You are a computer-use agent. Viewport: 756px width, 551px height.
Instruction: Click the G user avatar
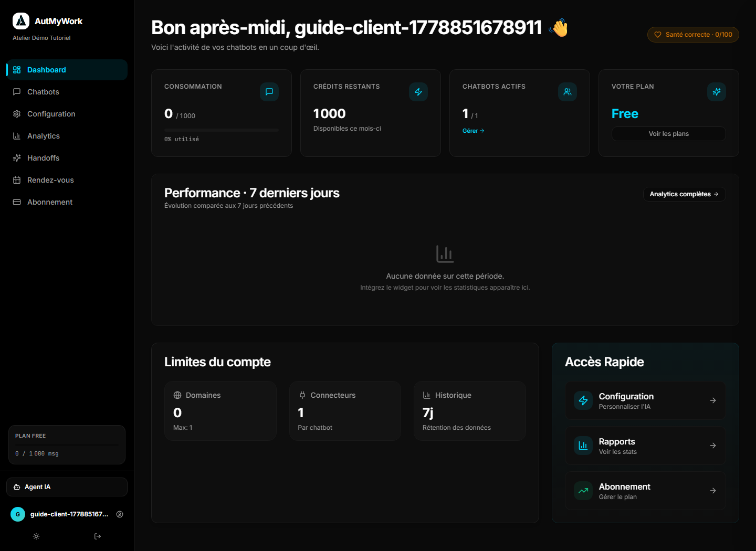tap(18, 514)
